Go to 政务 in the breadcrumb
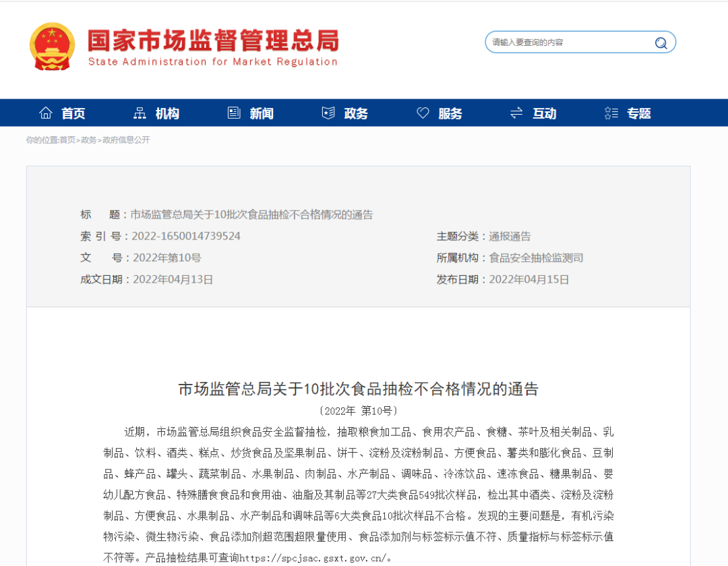The height and width of the screenshot is (566, 728). pyautogui.click(x=89, y=140)
